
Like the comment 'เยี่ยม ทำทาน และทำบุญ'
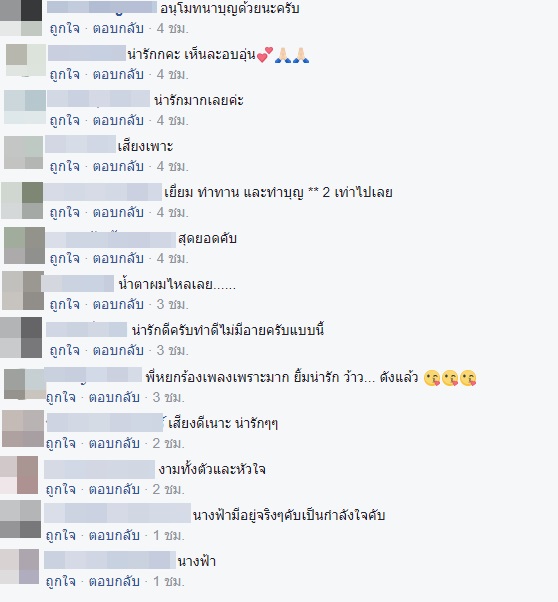point(65,212)
